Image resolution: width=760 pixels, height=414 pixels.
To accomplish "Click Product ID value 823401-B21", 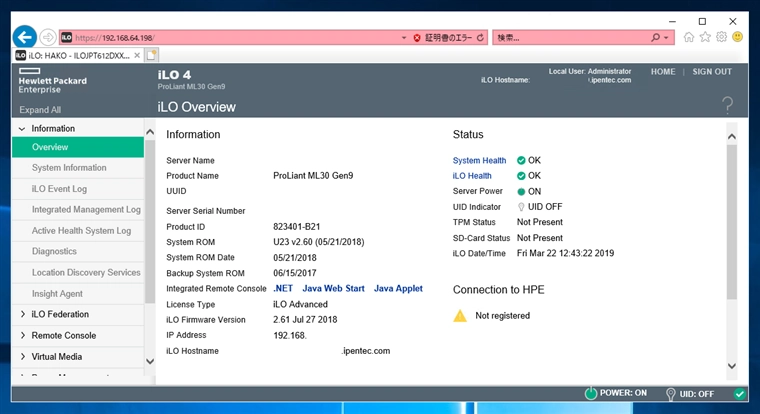I will [x=296, y=227].
